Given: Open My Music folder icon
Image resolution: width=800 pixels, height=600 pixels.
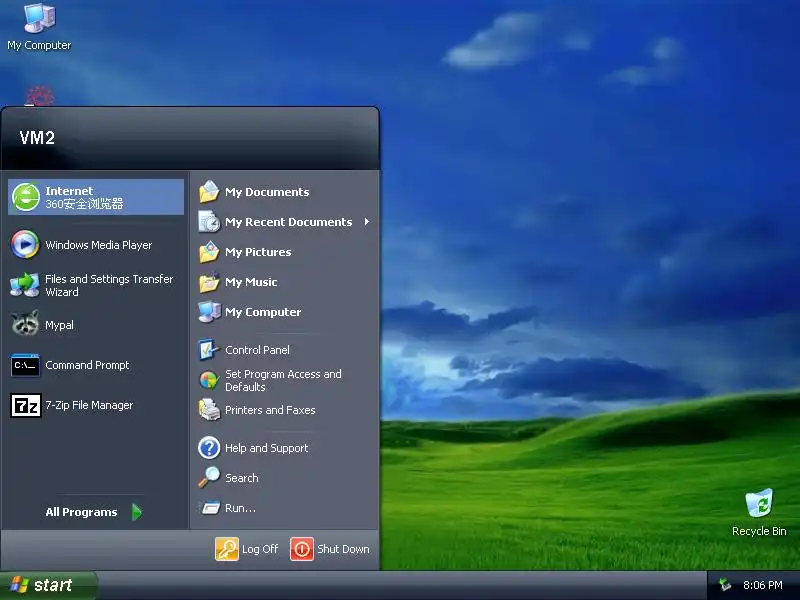Looking at the screenshot, I should [x=209, y=282].
